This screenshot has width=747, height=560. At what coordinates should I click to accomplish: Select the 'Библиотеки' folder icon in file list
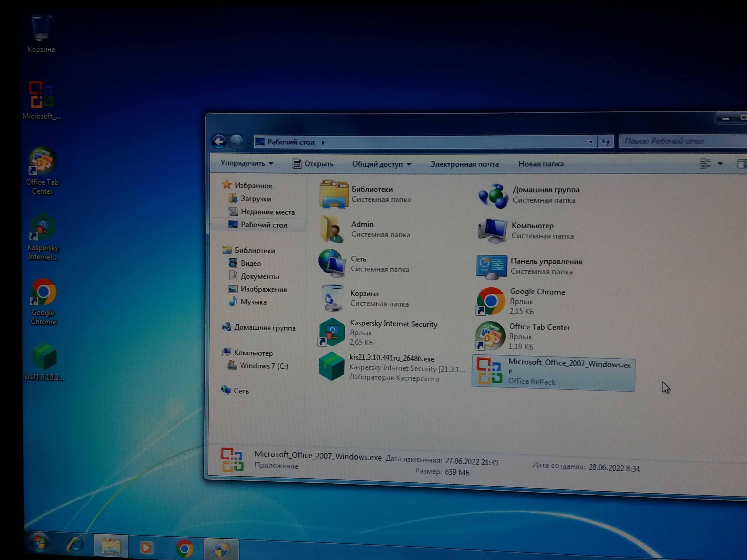pos(334,194)
